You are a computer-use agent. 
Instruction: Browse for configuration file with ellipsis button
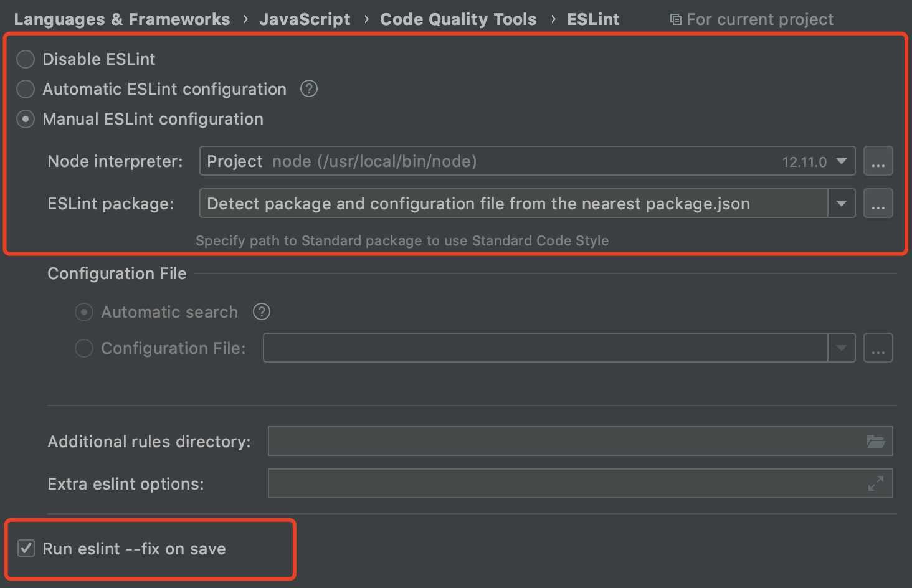878,348
